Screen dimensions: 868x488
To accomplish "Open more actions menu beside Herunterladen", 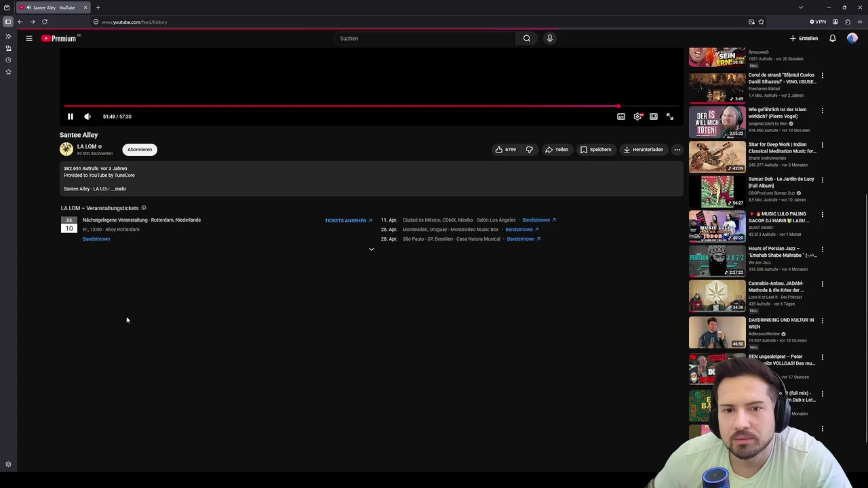I will pyautogui.click(x=677, y=150).
